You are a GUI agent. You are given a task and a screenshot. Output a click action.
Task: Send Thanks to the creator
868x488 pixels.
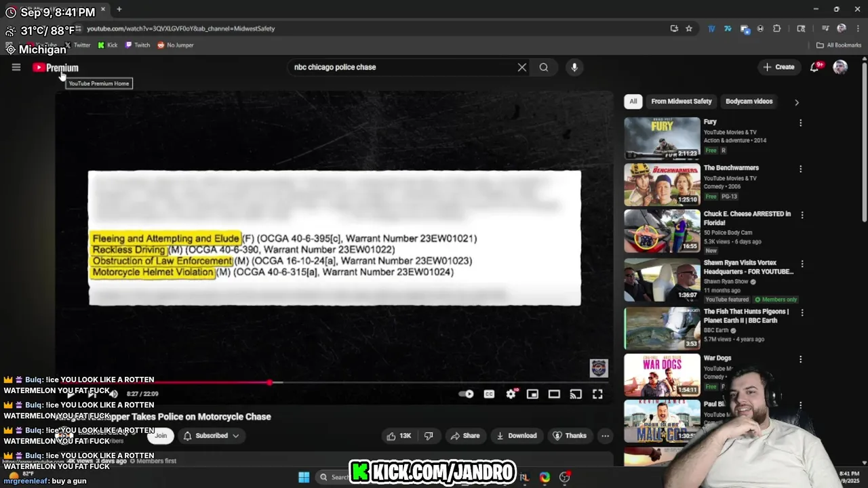coord(570,436)
